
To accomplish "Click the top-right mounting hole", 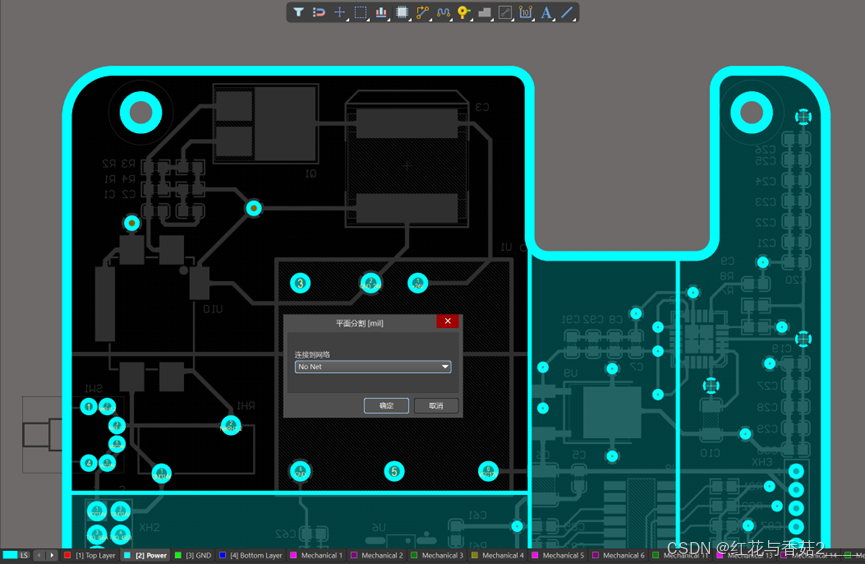I will pos(751,113).
